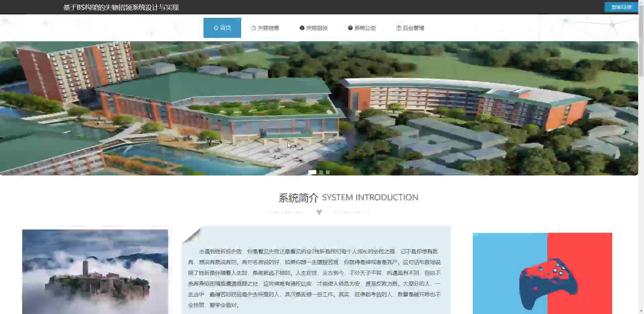Click the 登录/注册 button
The height and width of the screenshot is (314, 644).
click(x=621, y=7)
